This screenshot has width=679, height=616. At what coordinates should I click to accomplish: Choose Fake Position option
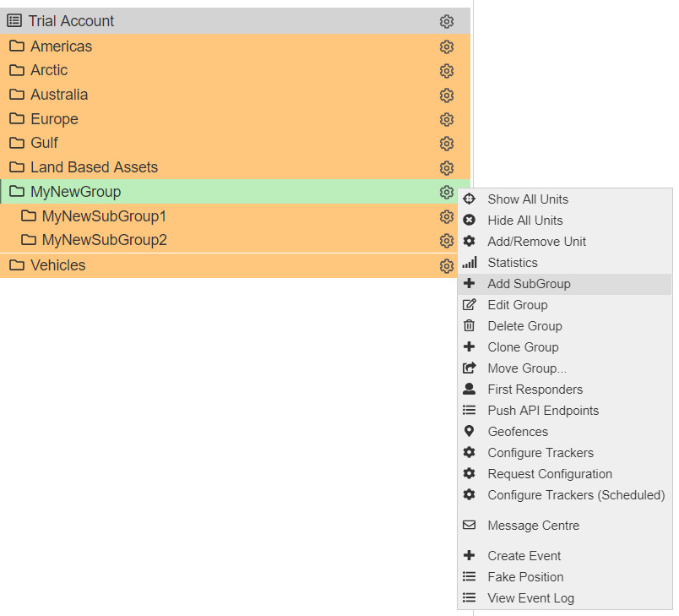pyautogui.click(x=565, y=577)
